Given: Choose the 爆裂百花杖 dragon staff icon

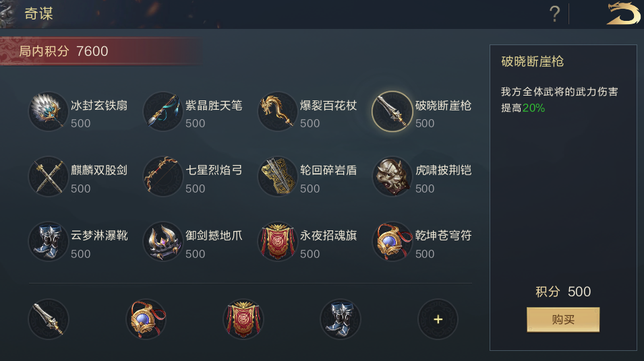Looking at the screenshot, I should coord(277,111).
